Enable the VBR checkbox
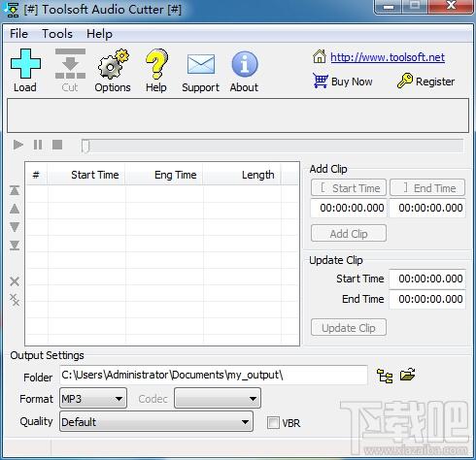476x460 pixels. point(273,422)
